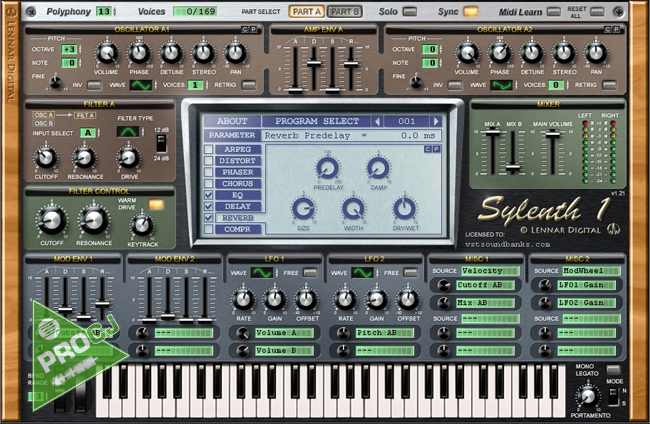
Task: Toggle Oscillator A1 INV switch
Action: click(94, 85)
